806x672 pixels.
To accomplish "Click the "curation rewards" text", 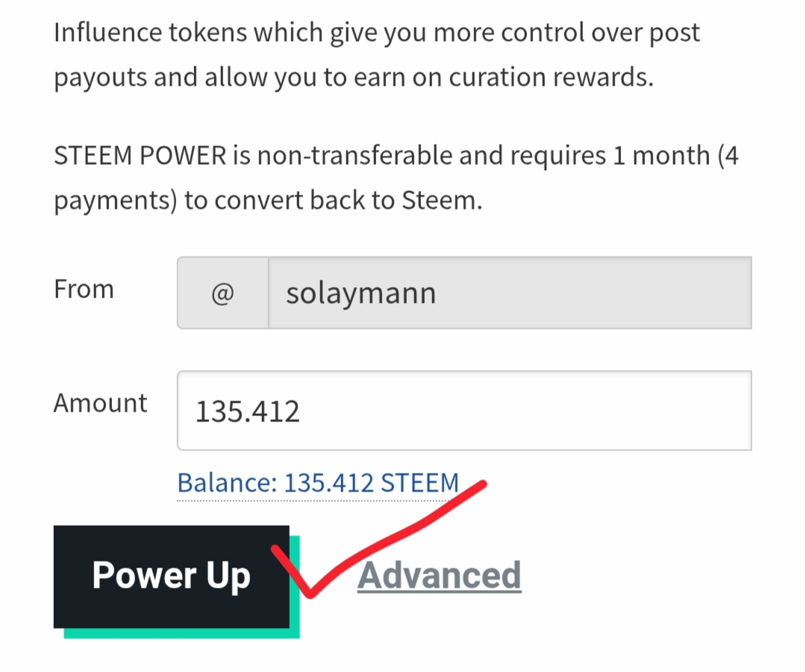I will click(551, 78).
